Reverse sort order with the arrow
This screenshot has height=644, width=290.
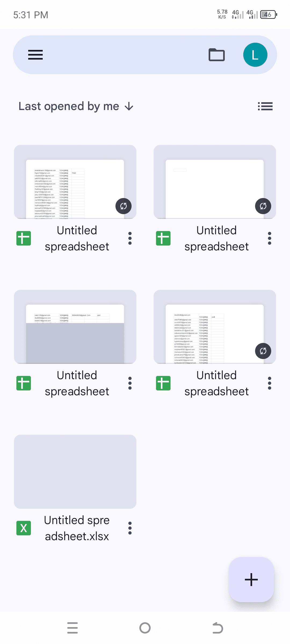129,107
